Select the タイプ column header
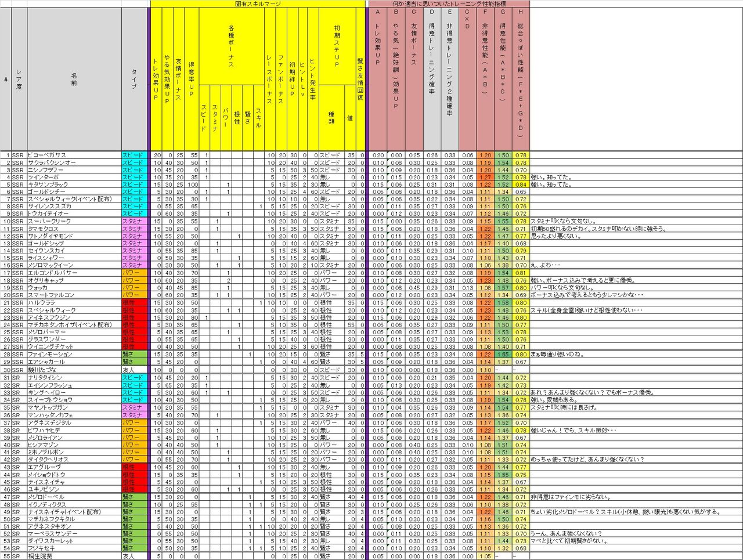Image resolution: width=743 pixels, height=560 pixels. pos(133,79)
